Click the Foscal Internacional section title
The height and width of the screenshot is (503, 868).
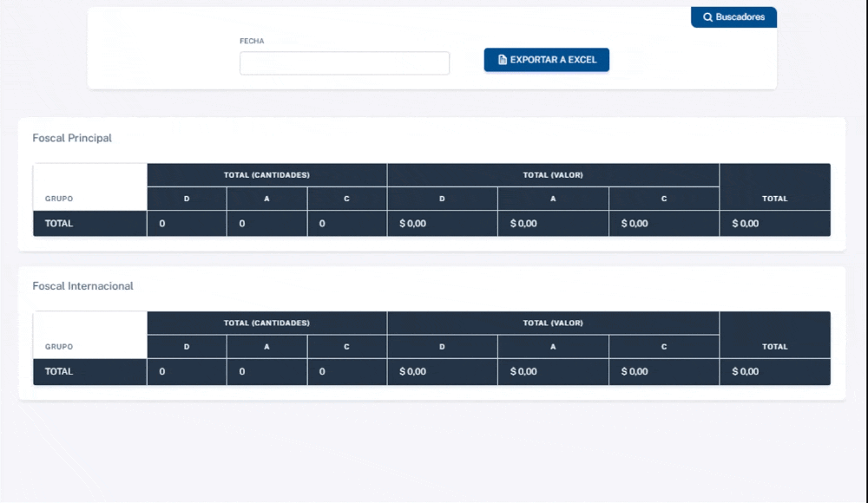tap(82, 286)
